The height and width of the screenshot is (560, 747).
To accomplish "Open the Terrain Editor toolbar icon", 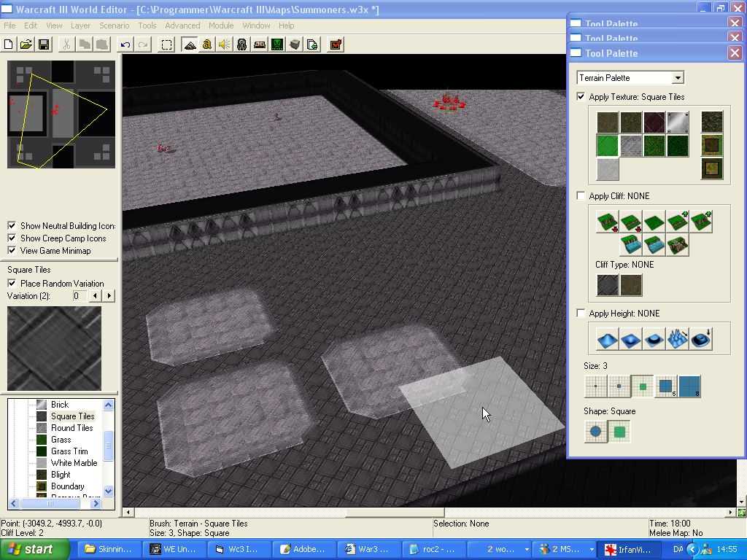I will [x=190, y=44].
